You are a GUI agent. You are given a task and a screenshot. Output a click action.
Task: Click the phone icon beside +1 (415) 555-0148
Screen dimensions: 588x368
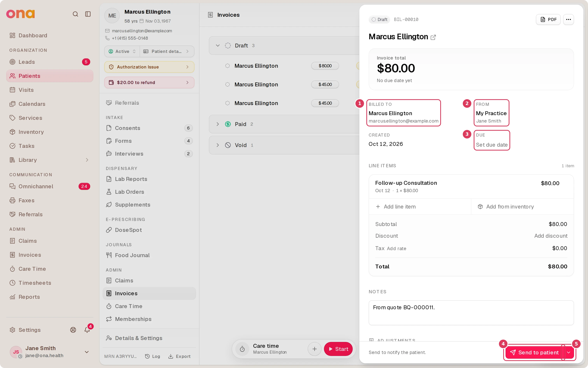click(x=107, y=38)
